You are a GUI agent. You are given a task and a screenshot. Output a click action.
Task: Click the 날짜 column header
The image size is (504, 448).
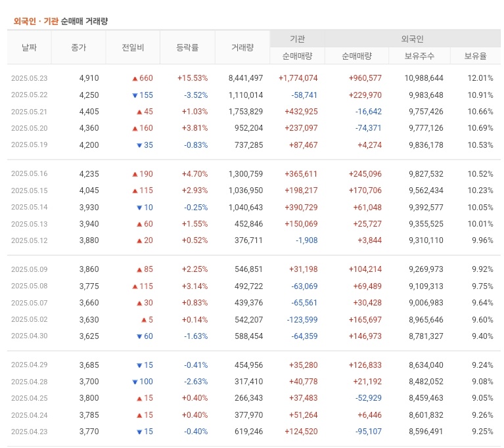[30, 47]
